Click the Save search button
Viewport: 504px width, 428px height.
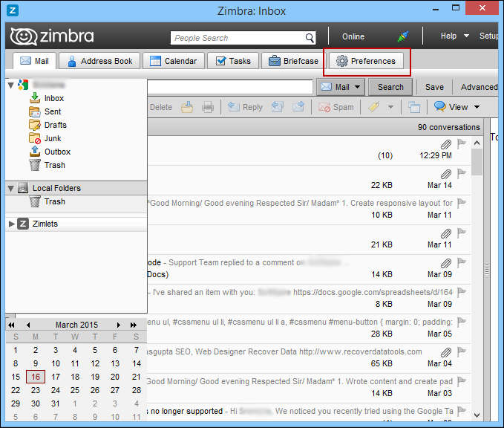tap(434, 87)
